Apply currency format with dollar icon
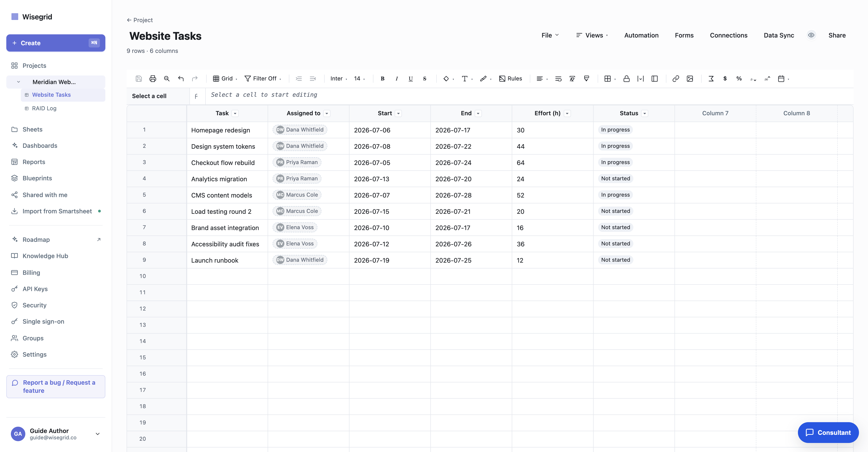 click(x=725, y=78)
